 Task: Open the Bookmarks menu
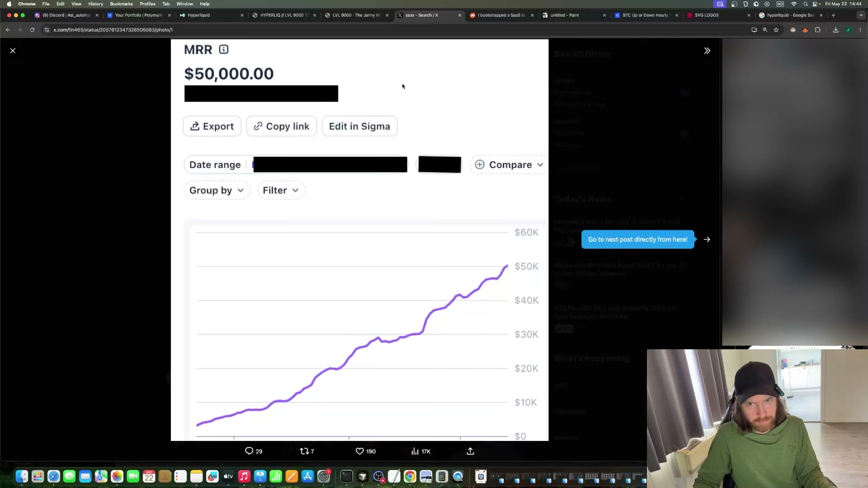pos(121,4)
